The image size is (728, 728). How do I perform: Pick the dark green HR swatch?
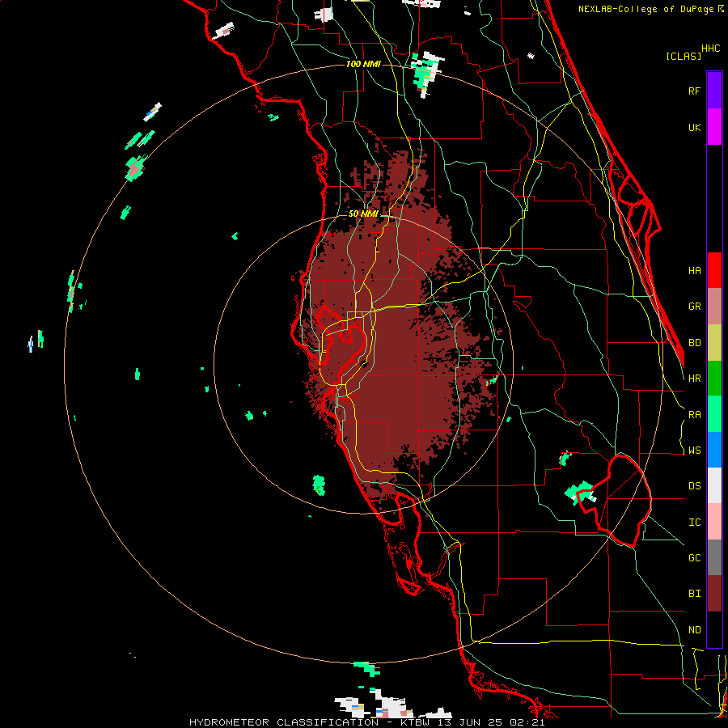click(714, 378)
